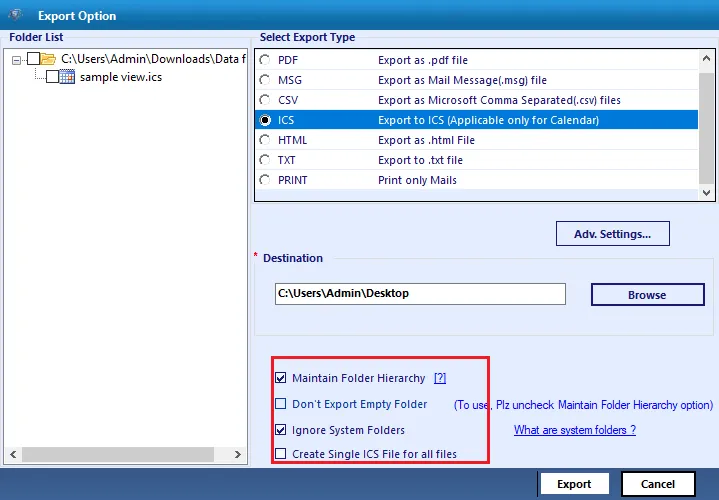Enable Create Single ICS File for all files
Image resolution: width=719 pixels, height=500 pixels.
coord(281,454)
